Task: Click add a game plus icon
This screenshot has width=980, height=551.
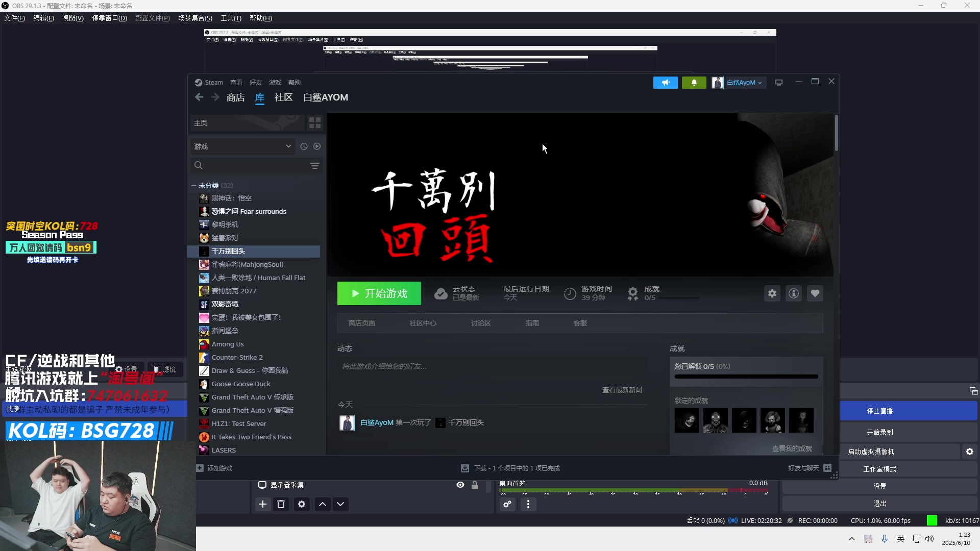Action: pyautogui.click(x=200, y=468)
